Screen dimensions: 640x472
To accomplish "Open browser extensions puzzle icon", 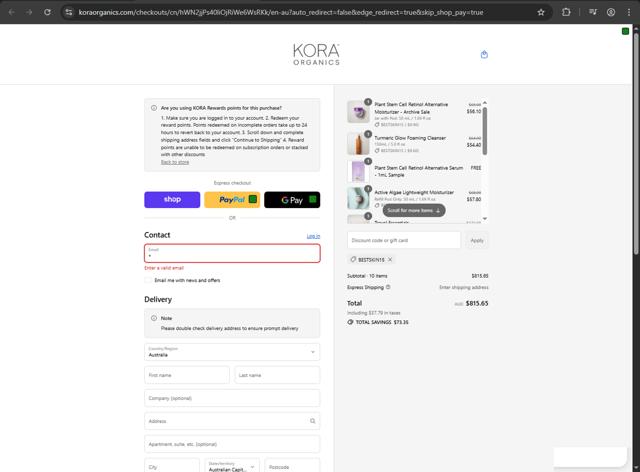I will (566, 12).
